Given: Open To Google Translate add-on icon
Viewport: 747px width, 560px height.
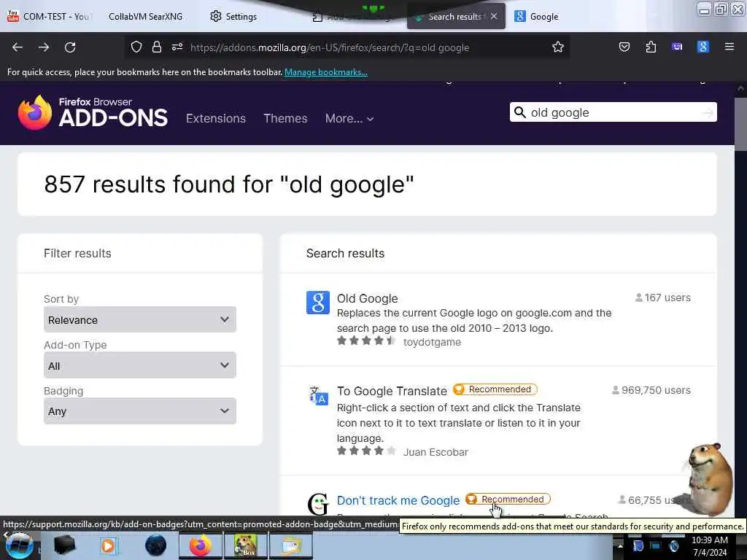Looking at the screenshot, I should coord(318,395).
